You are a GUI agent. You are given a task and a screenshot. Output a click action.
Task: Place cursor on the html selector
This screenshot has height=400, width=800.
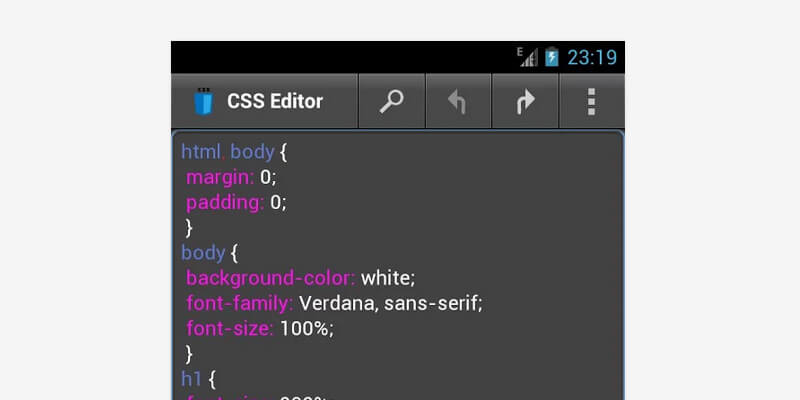tap(200, 152)
